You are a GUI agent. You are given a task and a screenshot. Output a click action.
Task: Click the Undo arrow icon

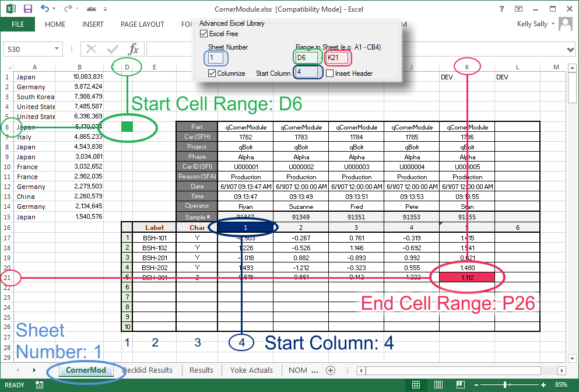point(45,9)
